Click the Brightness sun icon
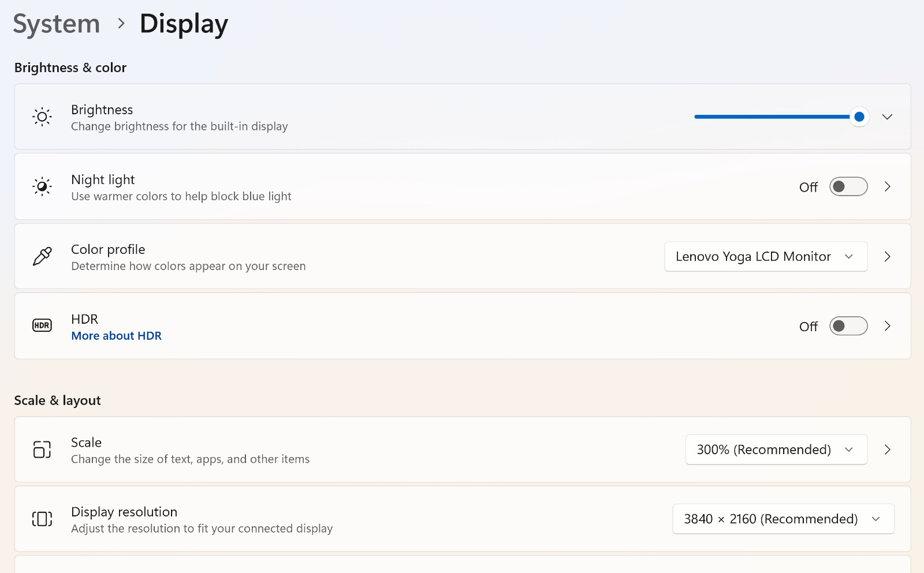This screenshot has height=573, width=924. point(42,117)
